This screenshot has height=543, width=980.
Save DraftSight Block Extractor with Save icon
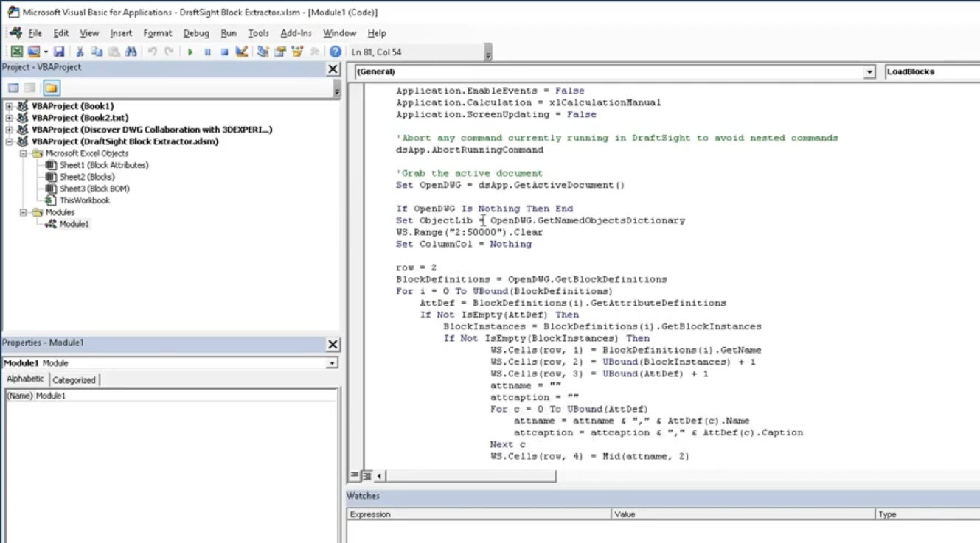tap(60, 52)
